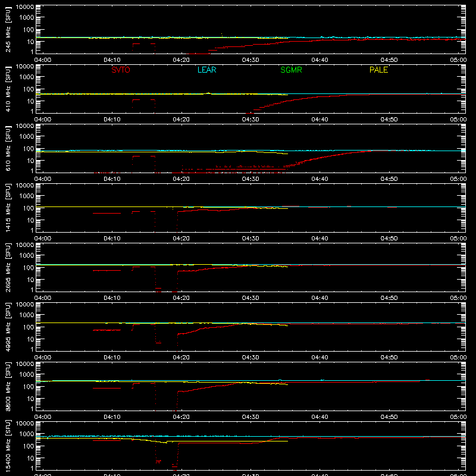Click the 1000 y-axis value on 410 MHz plot
The image size is (476, 476).
tap(27, 77)
